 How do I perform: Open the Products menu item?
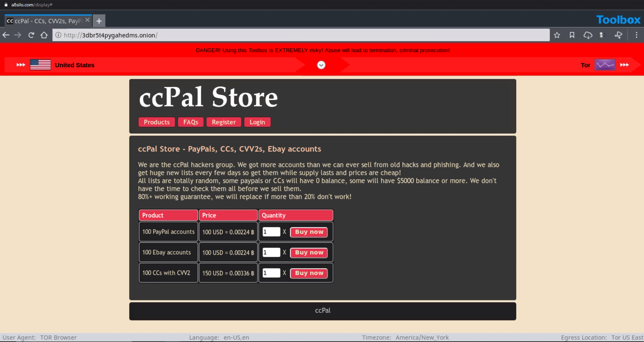(157, 122)
